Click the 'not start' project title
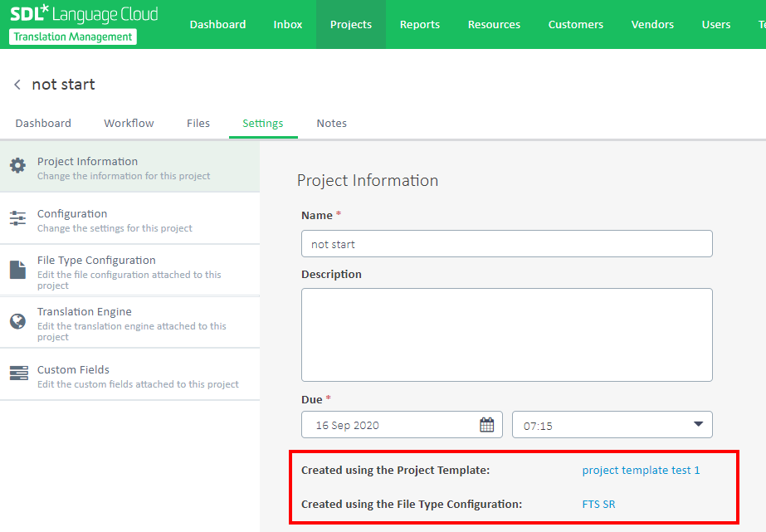Viewport: 766px width, 532px height. [64, 85]
